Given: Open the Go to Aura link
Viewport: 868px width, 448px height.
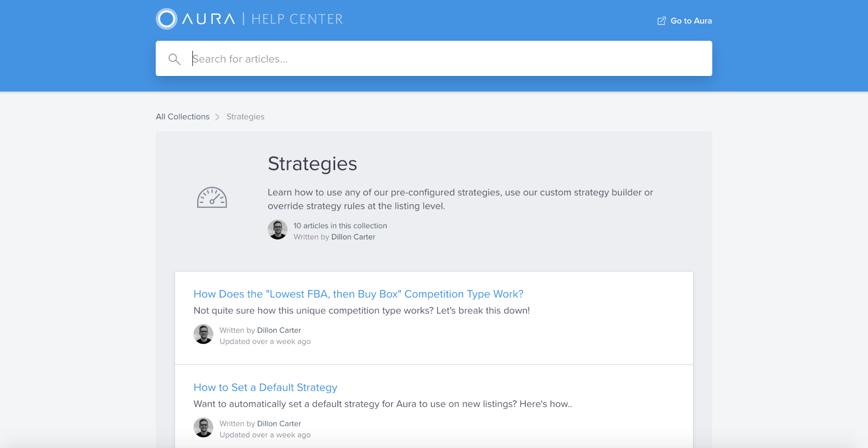Looking at the screenshot, I should pos(691,21).
